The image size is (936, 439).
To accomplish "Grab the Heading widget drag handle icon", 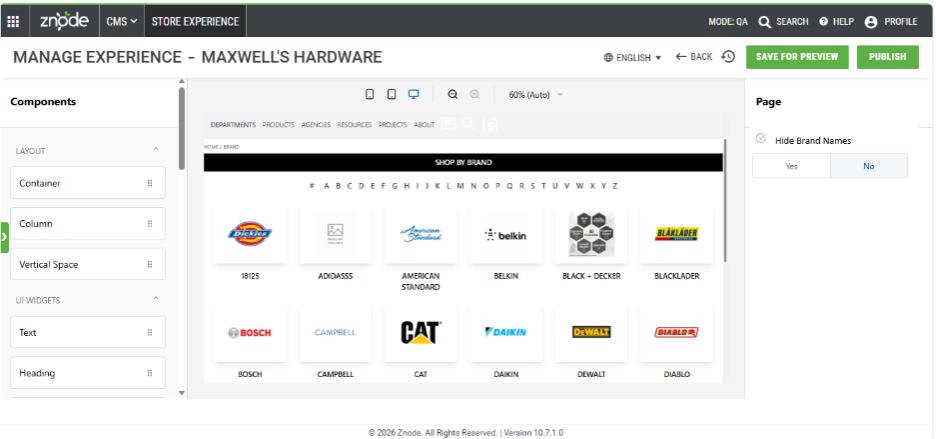I will [150, 373].
